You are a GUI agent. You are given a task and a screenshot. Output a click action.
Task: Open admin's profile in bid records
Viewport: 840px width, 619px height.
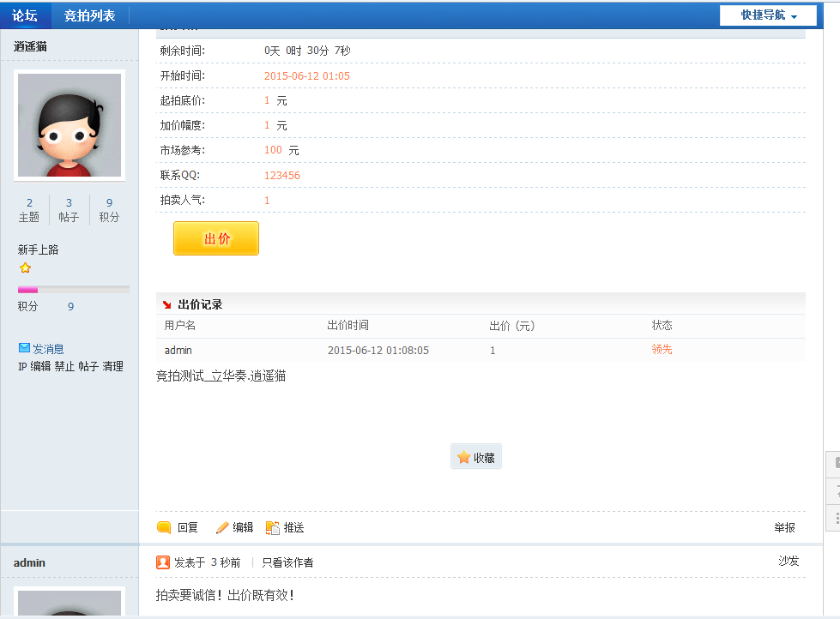[x=178, y=350]
